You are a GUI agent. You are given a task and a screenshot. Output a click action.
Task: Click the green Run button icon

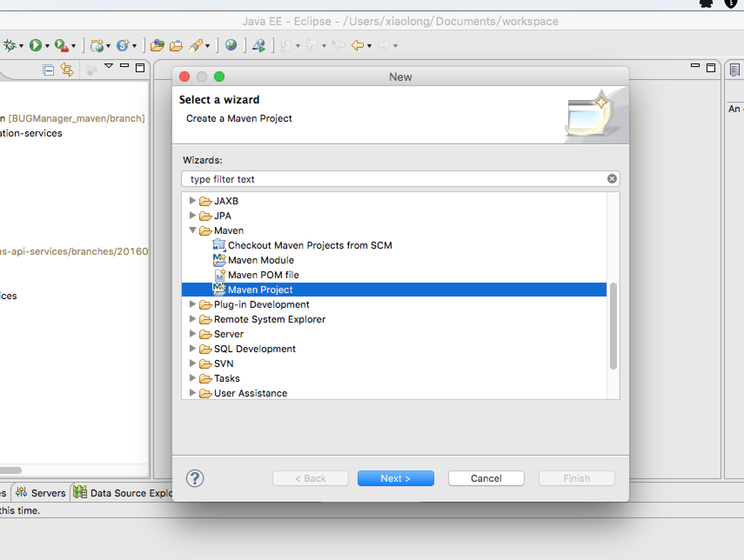click(x=35, y=45)
